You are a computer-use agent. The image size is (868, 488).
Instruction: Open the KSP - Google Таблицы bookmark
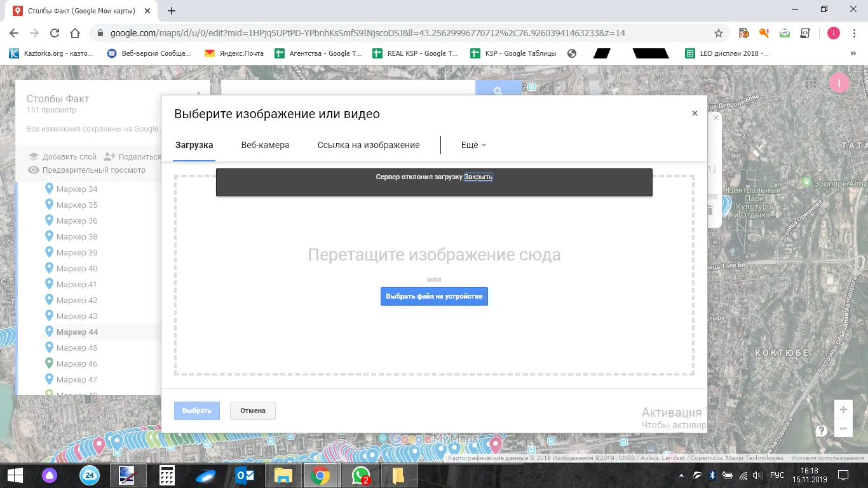[x=513, y=53]
